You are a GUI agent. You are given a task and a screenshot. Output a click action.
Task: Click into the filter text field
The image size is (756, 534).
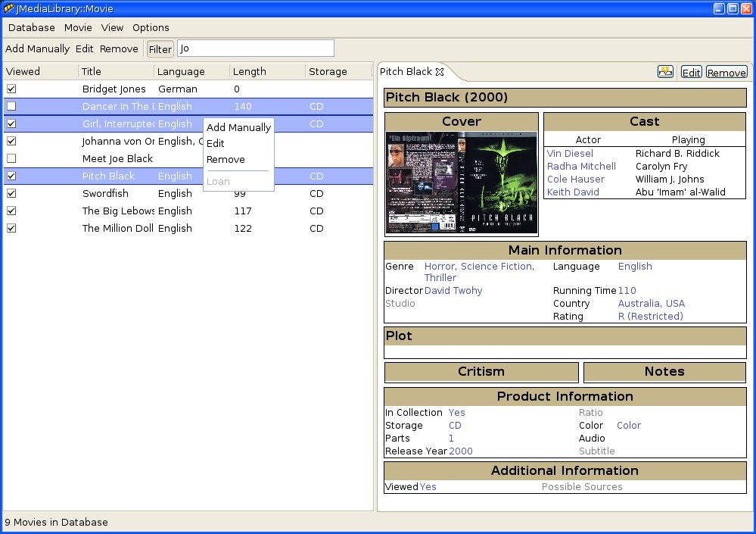[256, 48]
